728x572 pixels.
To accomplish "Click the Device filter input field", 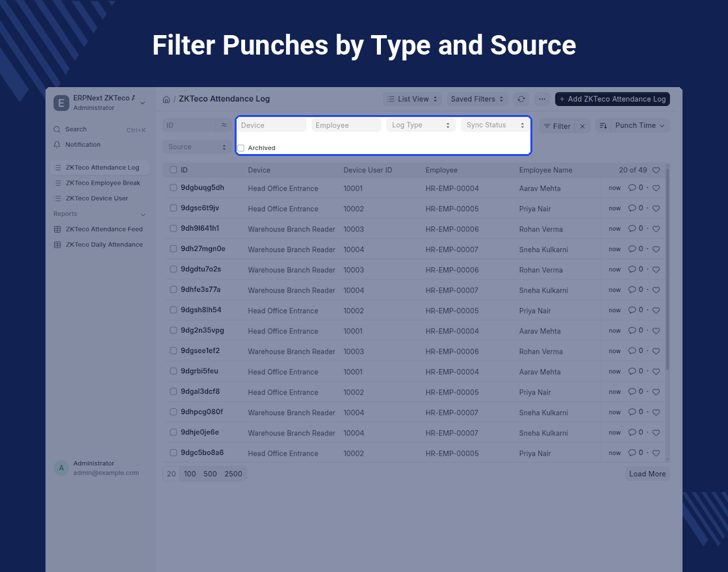I will tap(271, 125).
